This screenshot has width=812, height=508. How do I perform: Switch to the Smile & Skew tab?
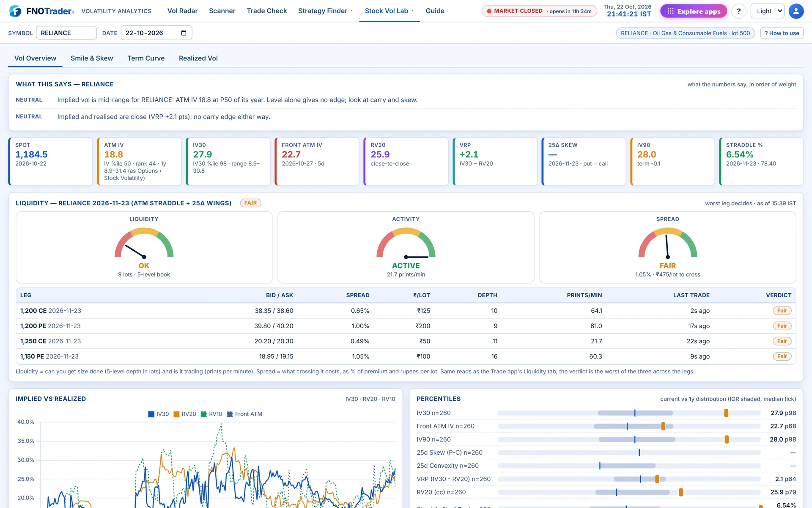(92, 58)
